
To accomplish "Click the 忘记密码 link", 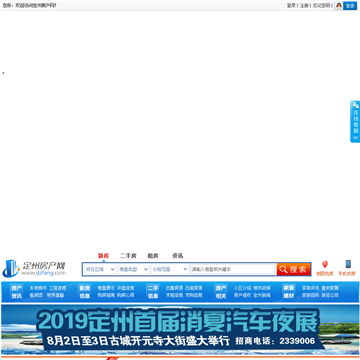I will point(321,5).
